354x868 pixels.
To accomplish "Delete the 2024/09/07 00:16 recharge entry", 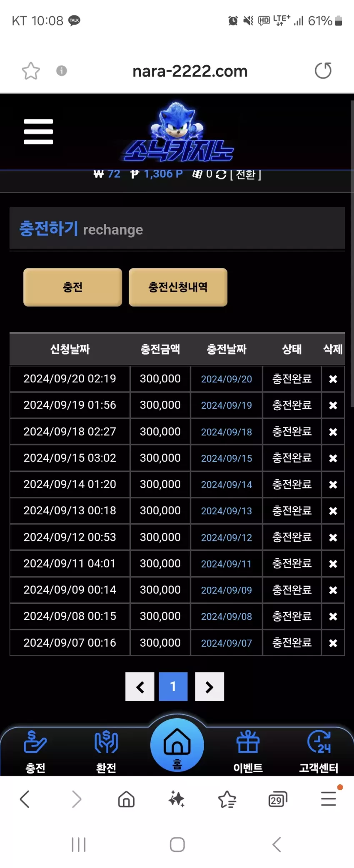I will [x=333, y=643].
